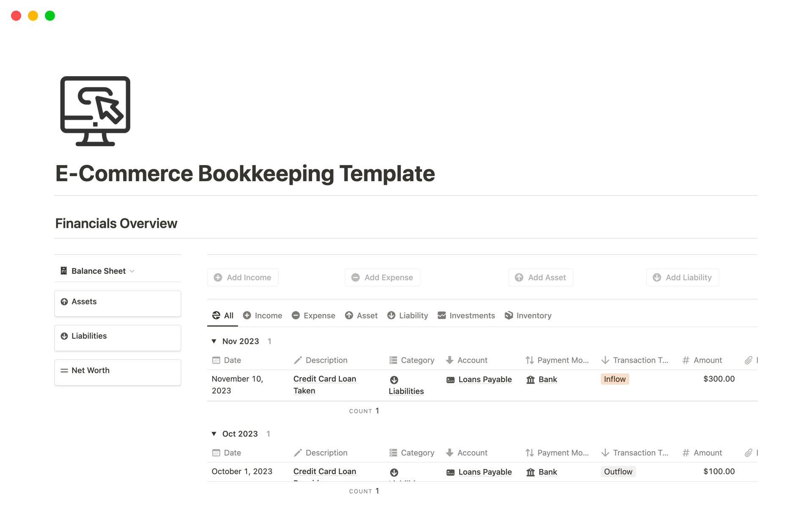Click the minus icon beside Add Expense

pyautogui.click(x=355, y=277)
